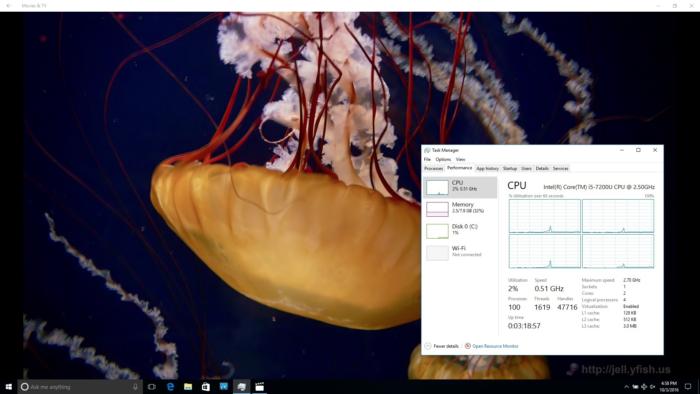Open the File menu in Task Manager
The width and height of the screenshot is (700, 394).
click(x=427, y=159)
